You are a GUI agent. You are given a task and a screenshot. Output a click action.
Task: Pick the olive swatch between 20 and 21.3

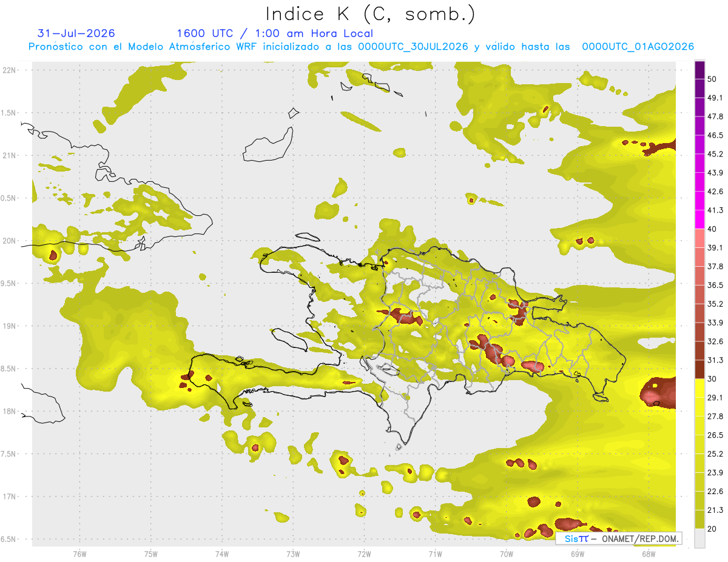point(699,520)
